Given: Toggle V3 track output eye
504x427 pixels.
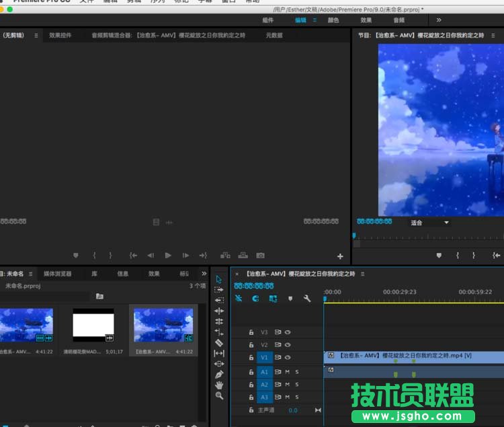Looking at the screenshot, I should 288,332.
